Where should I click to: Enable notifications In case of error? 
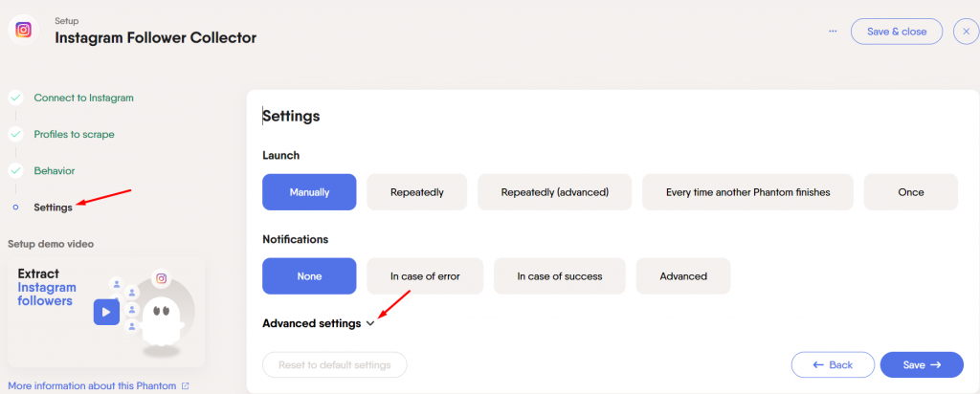tap(425, 276)
